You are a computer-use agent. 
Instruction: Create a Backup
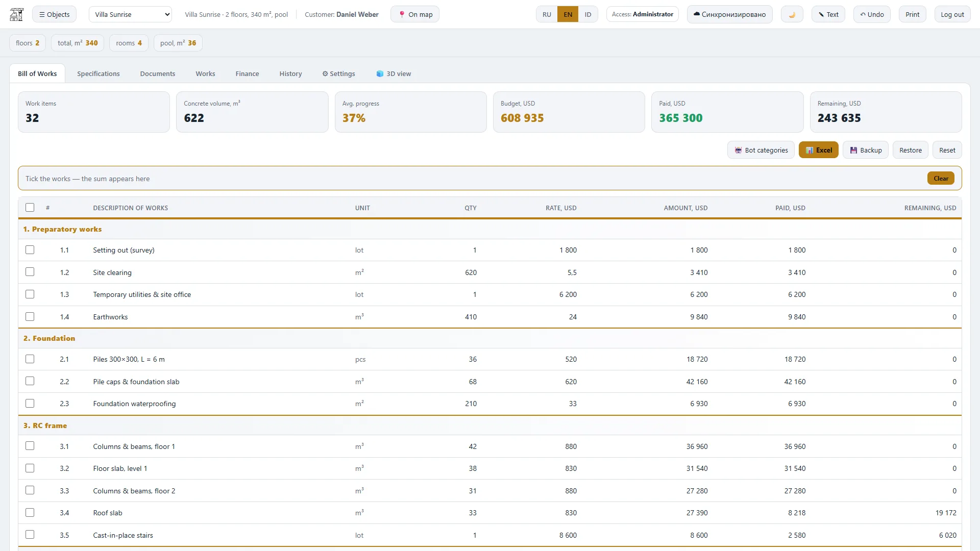(x=865, y=150)
